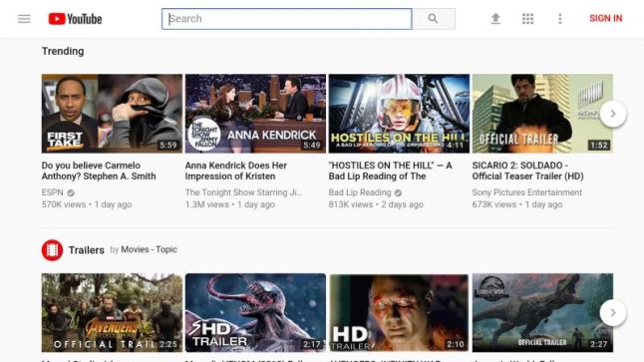Open title 'SICARIO 2: SOLDADO' teaser trailer
Screen dimensions: 644x362
pyautogui.click(x=527, y=171)
